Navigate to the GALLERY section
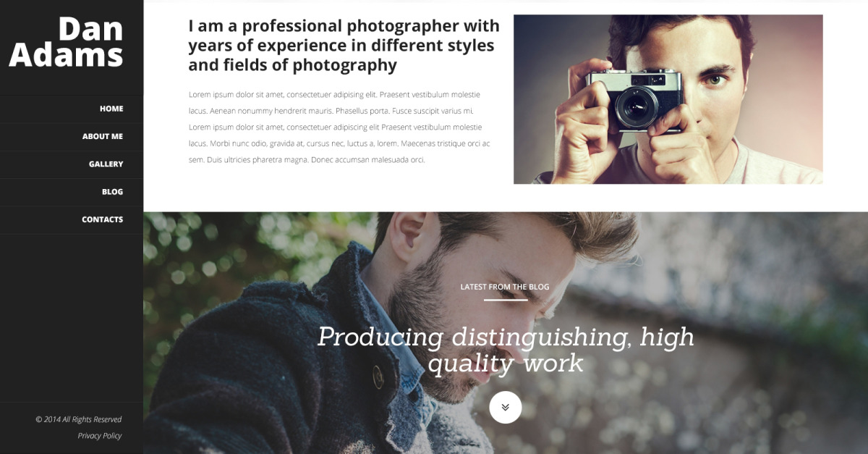Viewport: 868px width, 454px height. click(106, 164)
